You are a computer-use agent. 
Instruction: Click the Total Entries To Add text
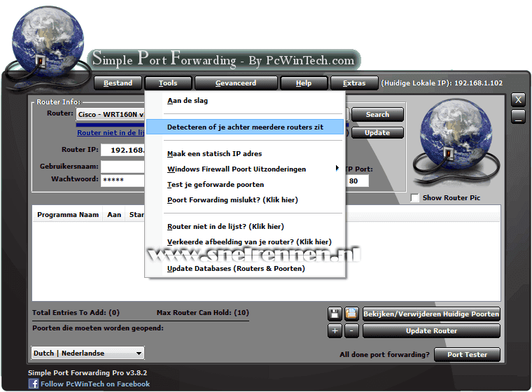(x=76, y=313)
